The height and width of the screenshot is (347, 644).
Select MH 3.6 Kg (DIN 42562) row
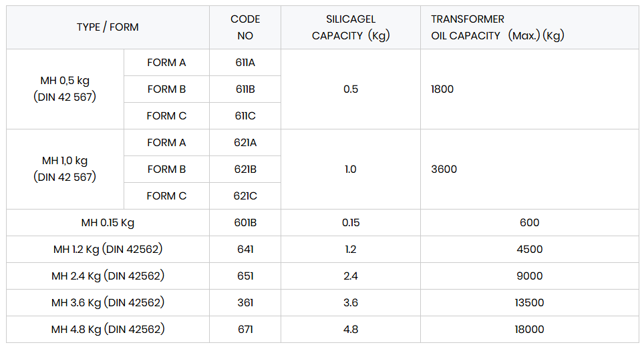(323, 302)
